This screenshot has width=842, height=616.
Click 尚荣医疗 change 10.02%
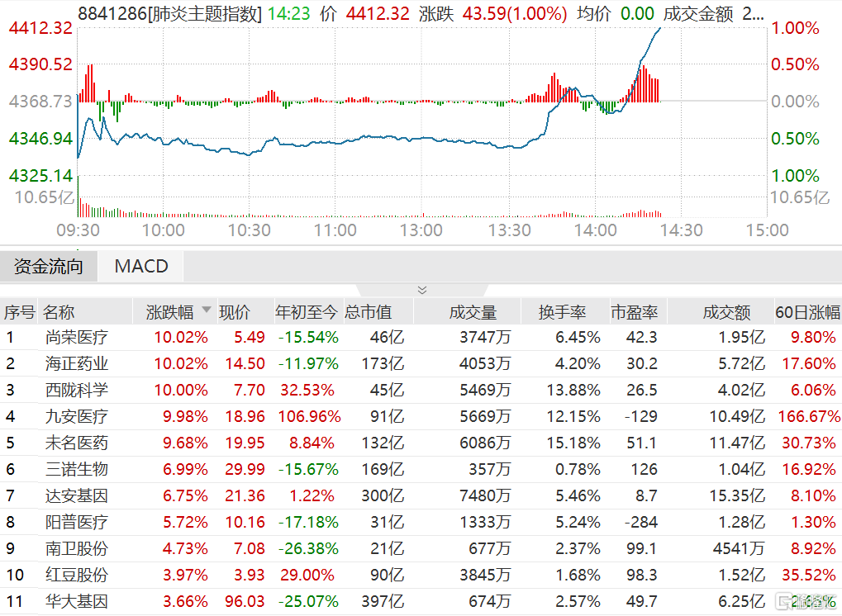pos(181,338)
